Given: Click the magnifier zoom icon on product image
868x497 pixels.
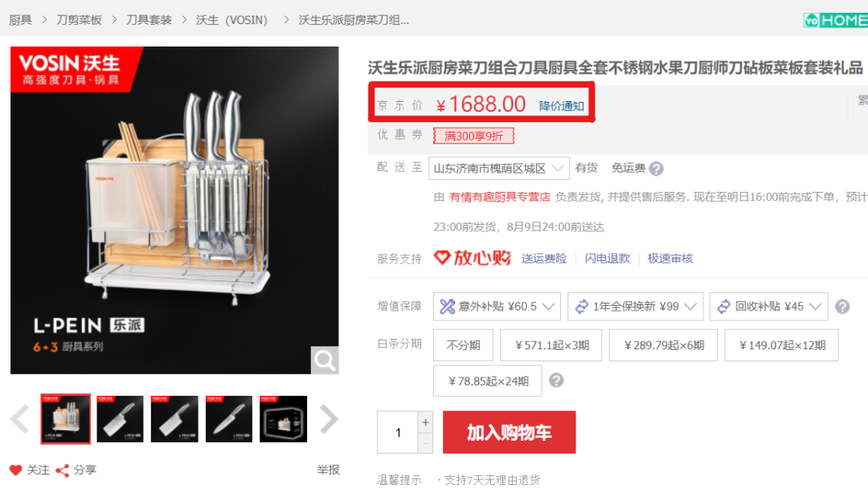Looking at the screenshot, I should pyautogui.click(x=325, y=361).
